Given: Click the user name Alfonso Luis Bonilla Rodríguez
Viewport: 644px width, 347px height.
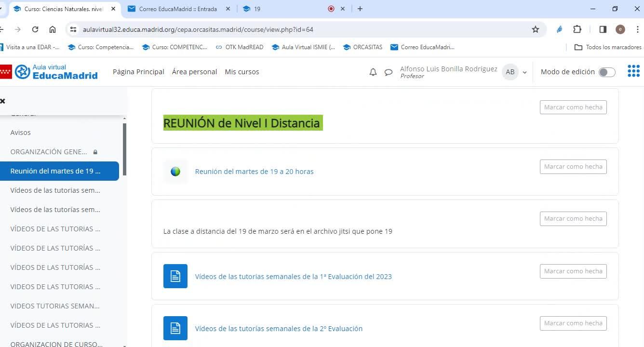Looking at the screenshot, I should pyautogui.click(x=448, y=69).
